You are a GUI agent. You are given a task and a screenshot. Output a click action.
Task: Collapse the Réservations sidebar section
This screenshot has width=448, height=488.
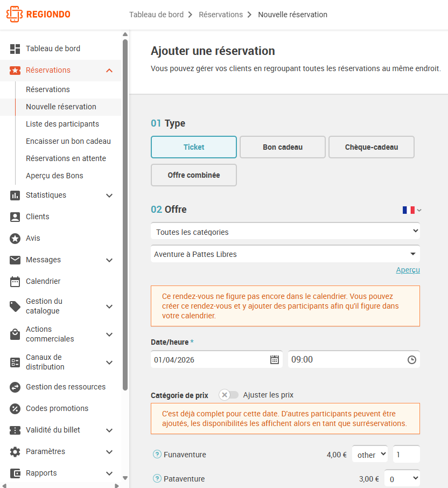pos(109,71)
